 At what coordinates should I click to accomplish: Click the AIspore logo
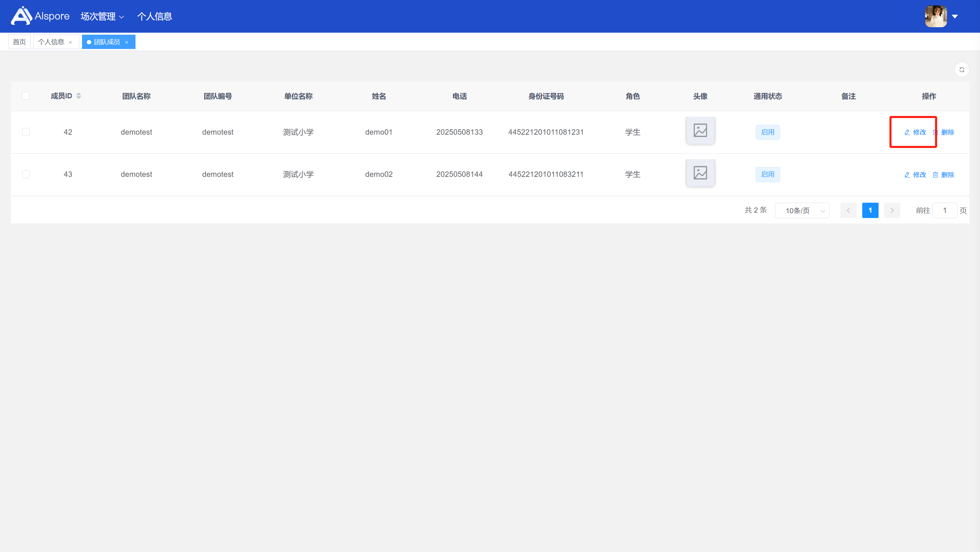tap(40, 16)
